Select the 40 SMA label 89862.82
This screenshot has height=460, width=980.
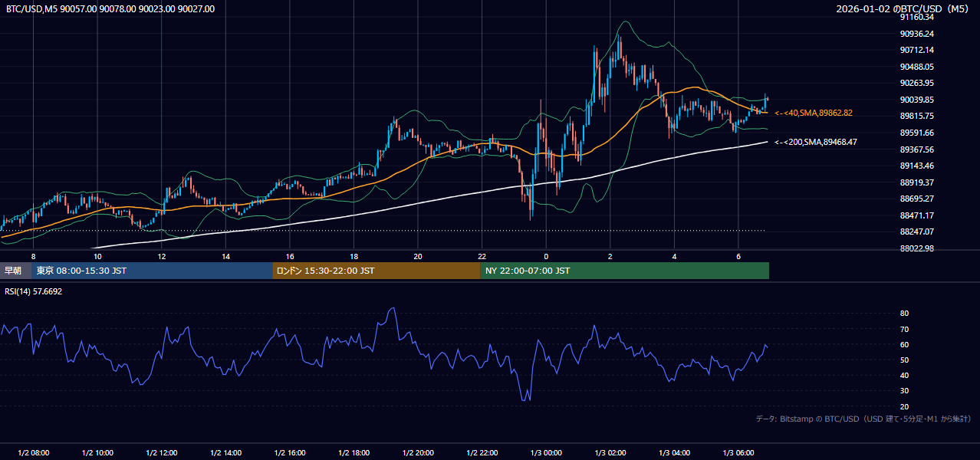click(x=814, y=113)
